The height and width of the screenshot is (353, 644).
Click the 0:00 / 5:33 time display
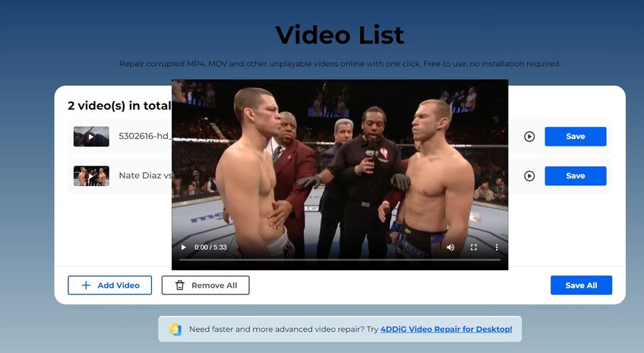(210, 247)
